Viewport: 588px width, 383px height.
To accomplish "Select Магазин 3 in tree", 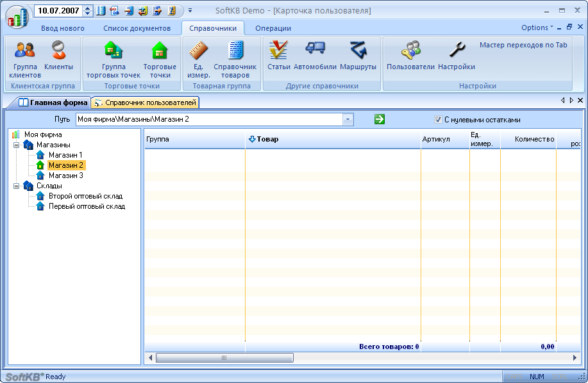I will click(65, 175).
